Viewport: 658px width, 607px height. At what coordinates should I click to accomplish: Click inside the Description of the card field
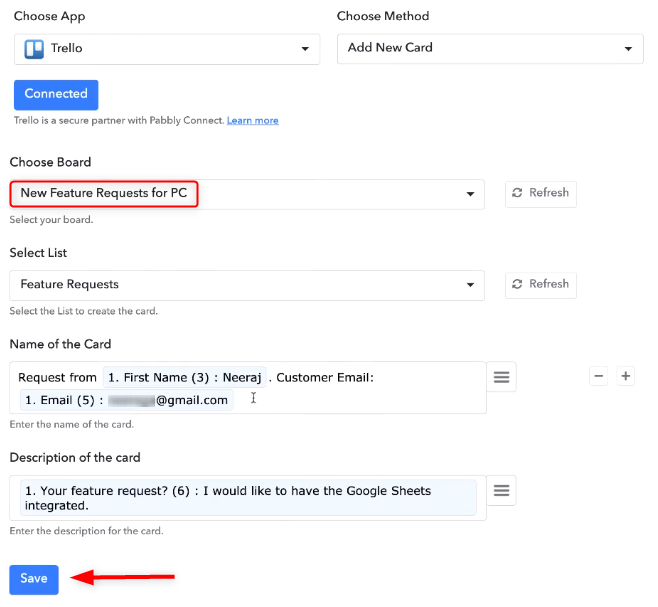(248, 497)
